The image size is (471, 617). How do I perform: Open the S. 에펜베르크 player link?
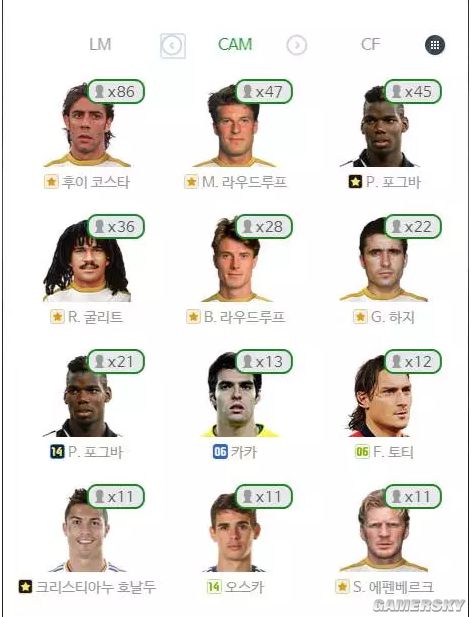384,587
